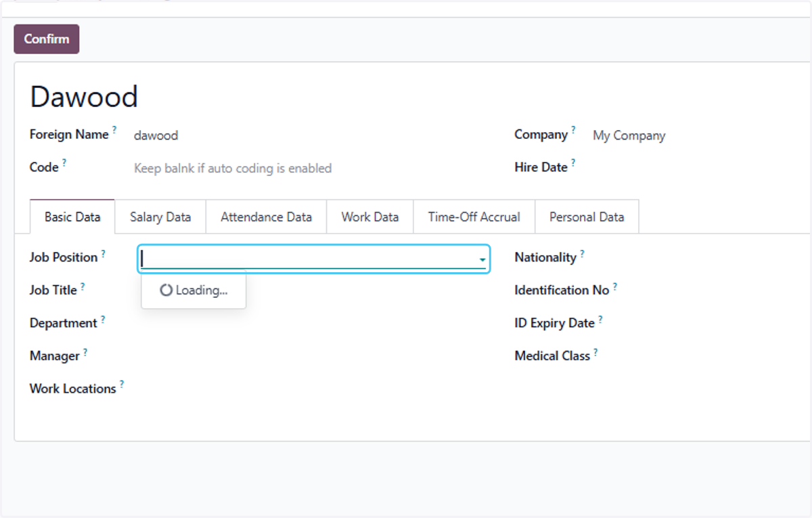The height and width of the screenshot is (518, 812).
Task: Show help tooltip for Manager
Action: pos(85,351)
